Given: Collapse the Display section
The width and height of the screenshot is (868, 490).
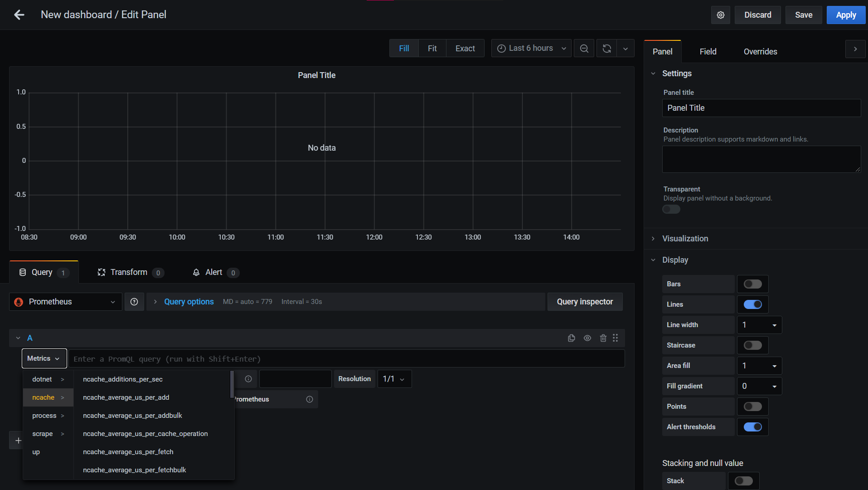Looking at the screenshot, I should tap(675, 260).
